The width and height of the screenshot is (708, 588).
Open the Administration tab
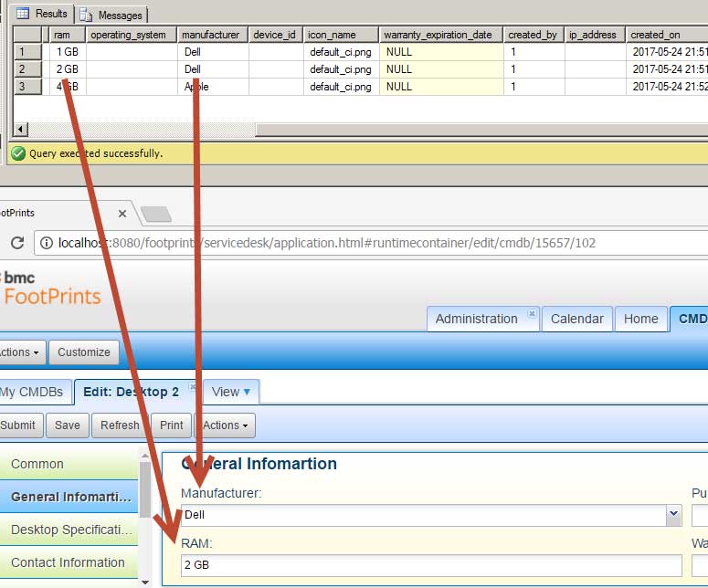(x=482, y=319)
